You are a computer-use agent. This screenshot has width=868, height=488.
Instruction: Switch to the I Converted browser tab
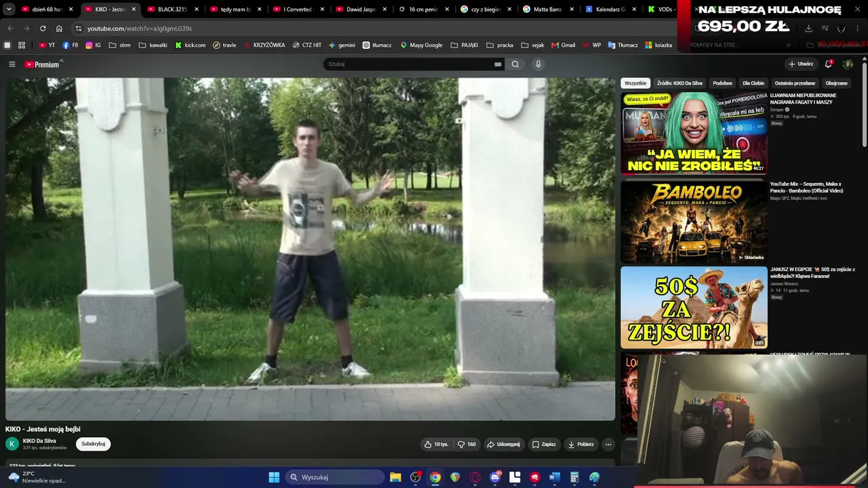click(x=297, y=9)
